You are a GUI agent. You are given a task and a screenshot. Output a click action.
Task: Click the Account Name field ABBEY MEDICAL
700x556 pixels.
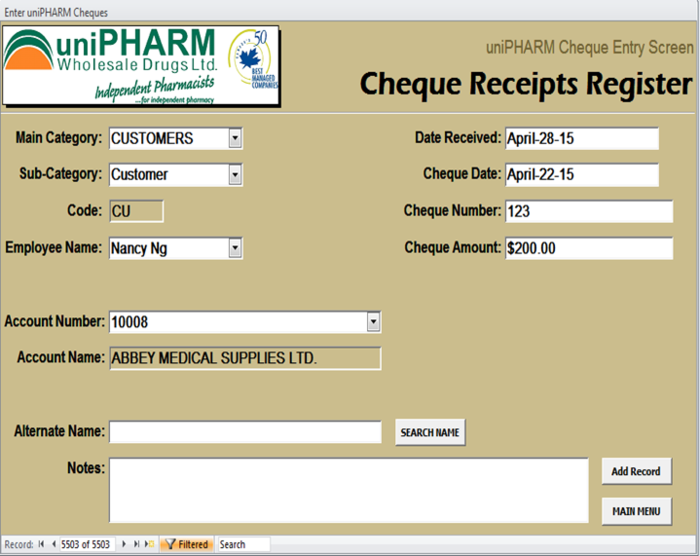246,358
